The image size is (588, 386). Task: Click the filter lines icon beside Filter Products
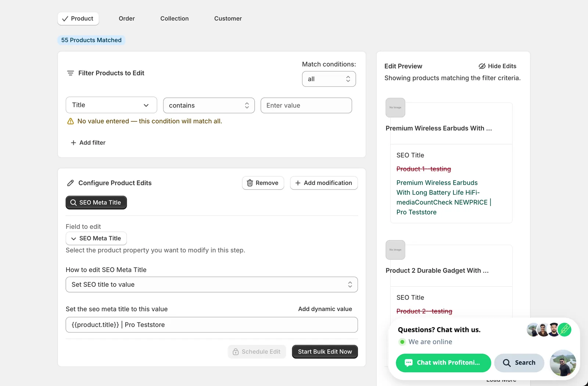[71, 73]
